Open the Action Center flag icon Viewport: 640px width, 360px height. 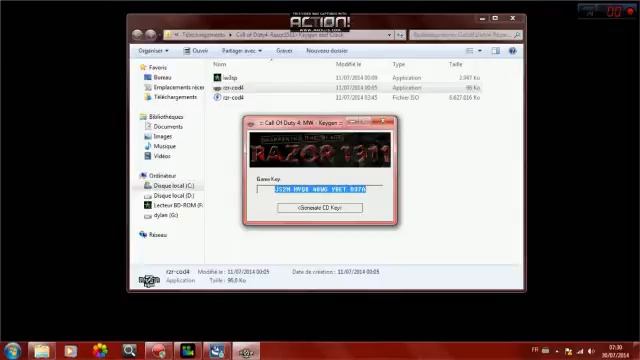pyautogui.click(x=568, y=351)
